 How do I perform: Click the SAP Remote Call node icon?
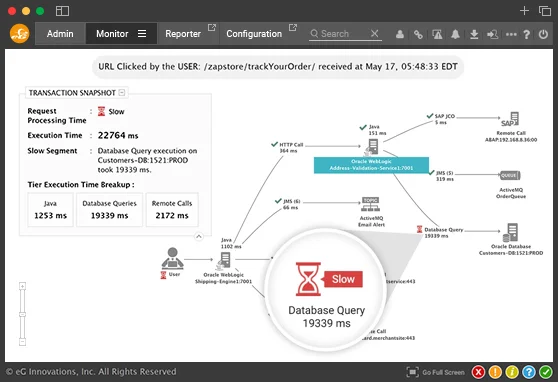[x=511, y=119]
